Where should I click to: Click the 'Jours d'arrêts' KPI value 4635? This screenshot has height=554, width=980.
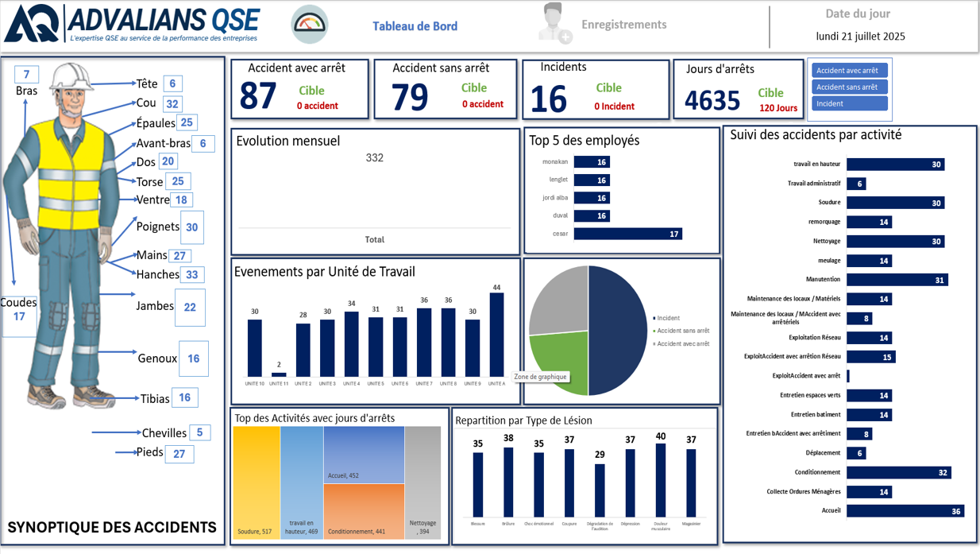712,101
